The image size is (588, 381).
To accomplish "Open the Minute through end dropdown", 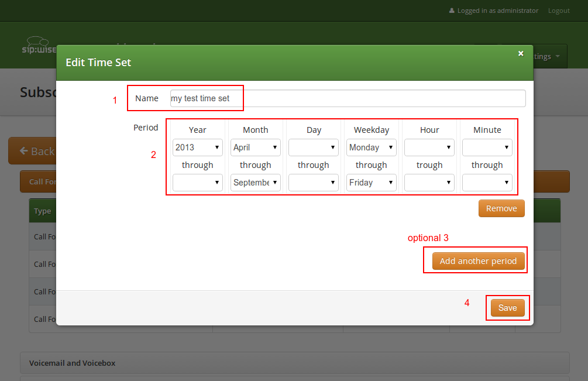I will pos(487,183).
